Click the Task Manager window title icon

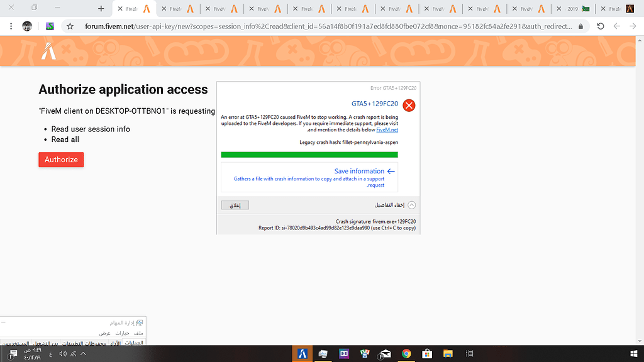(x=140, y=323)
